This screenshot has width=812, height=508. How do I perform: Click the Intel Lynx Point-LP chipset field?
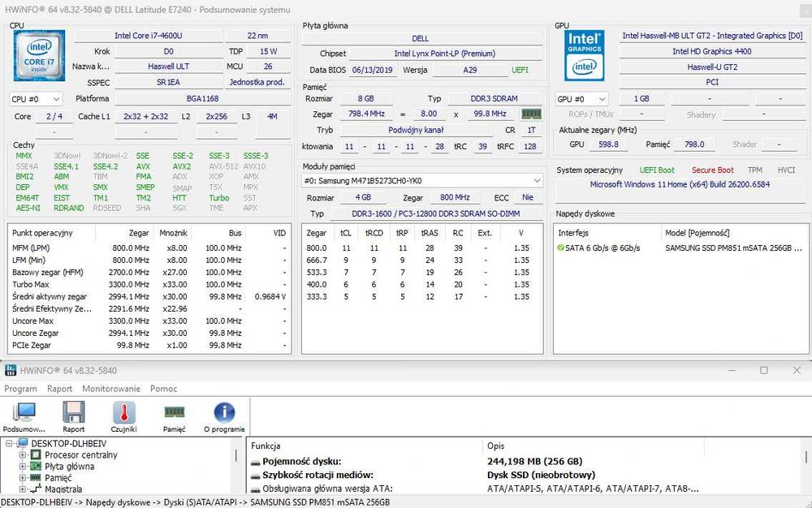(x=444, y=54)
